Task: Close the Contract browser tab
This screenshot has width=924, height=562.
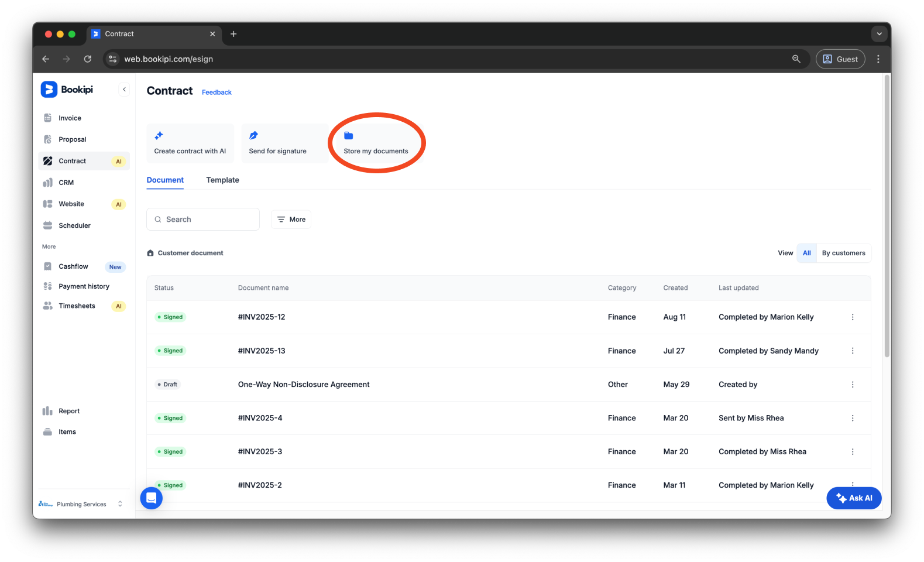Action: (212, 34)
